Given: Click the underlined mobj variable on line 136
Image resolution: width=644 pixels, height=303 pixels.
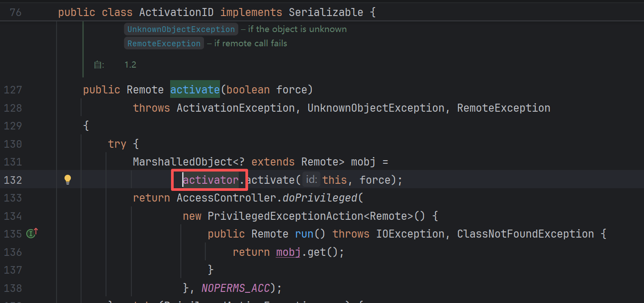Looking at the screenshot, I should point(289,252).
